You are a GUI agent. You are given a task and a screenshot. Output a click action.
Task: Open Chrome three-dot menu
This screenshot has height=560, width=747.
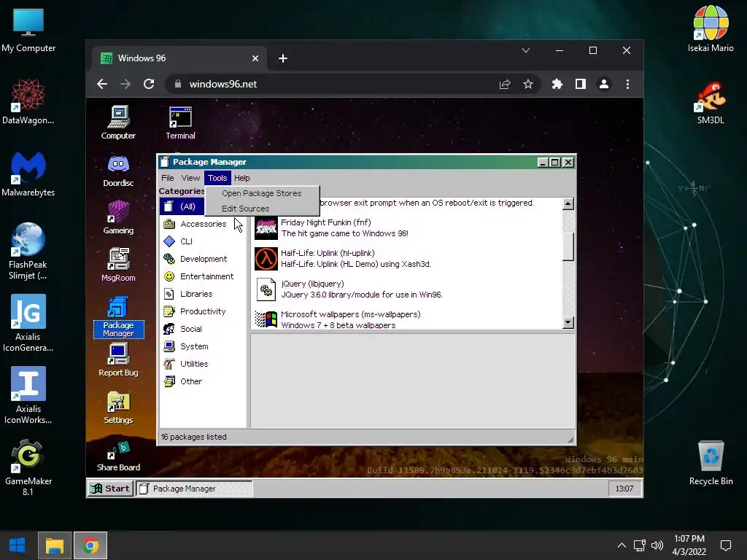pos(627,84)
